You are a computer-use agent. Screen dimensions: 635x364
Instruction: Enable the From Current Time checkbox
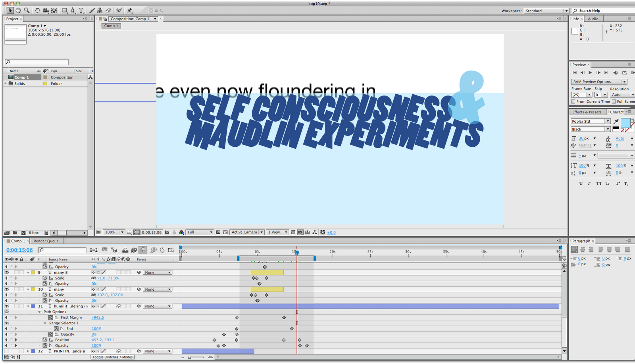573,102
